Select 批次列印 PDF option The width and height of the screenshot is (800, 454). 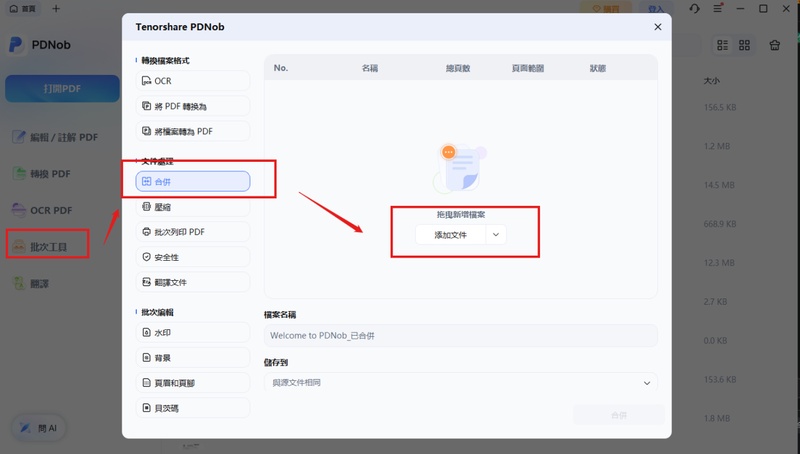coord(193,232)
